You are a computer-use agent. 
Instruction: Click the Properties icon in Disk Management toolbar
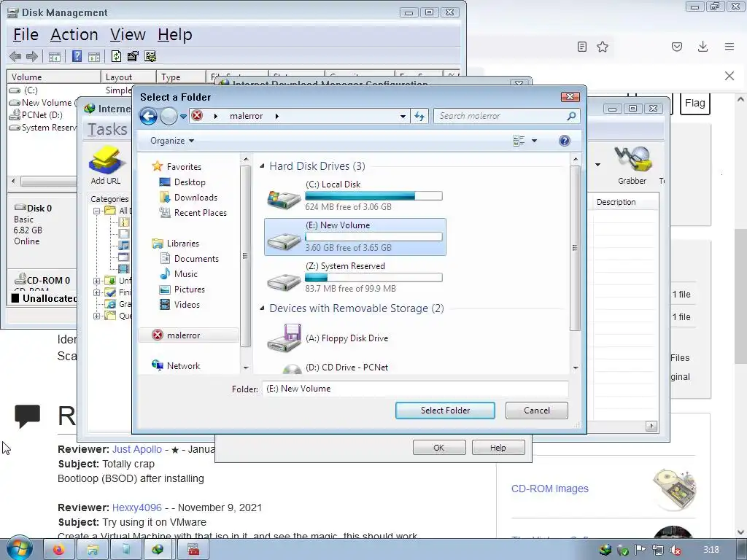133,57
